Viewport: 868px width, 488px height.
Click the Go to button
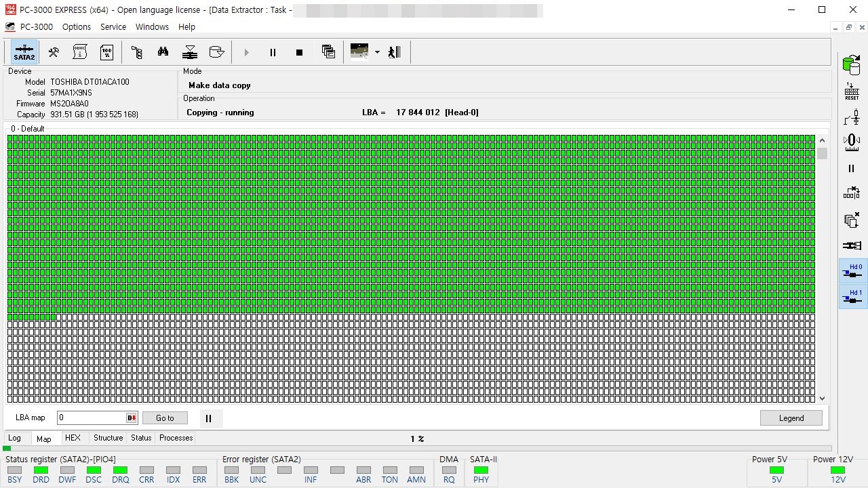(x=165, y=418)
